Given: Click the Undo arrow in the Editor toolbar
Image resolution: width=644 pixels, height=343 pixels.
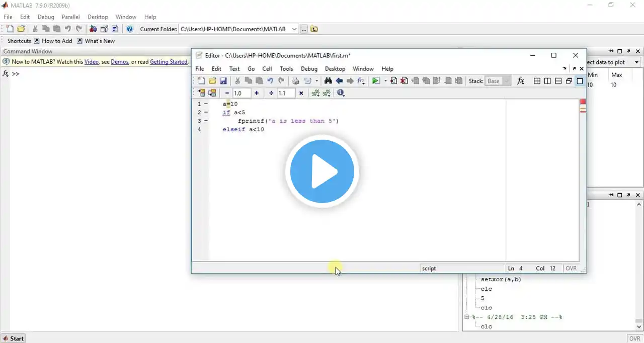Looking at the screenshot, I should (x=270, y=81).
